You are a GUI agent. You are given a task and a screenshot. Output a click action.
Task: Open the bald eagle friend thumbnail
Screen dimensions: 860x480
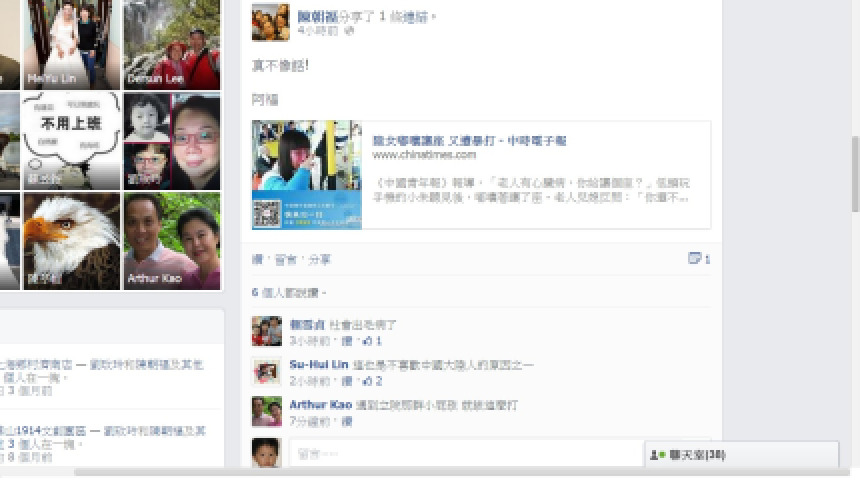[x=71, y=241]
